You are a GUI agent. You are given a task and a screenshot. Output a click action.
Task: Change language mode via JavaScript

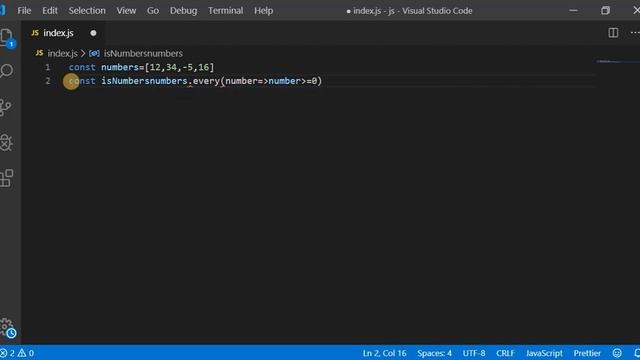pos(544,353)
